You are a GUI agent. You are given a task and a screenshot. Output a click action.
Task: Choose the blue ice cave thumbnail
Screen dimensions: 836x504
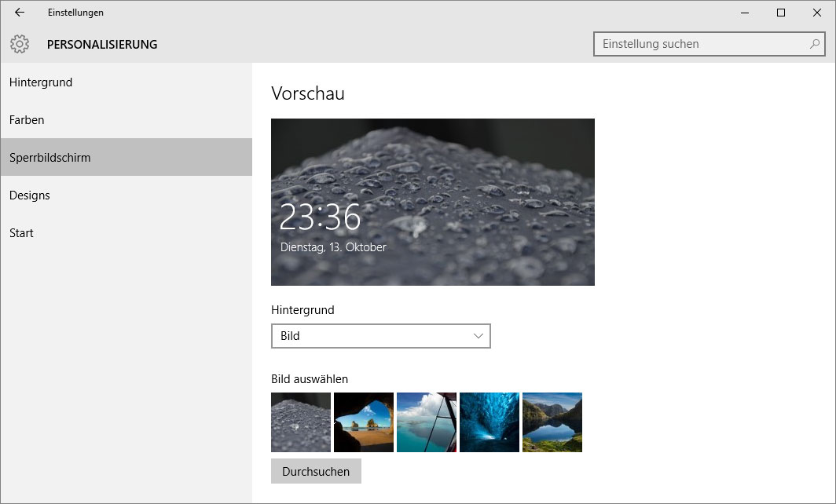pos(489,422)
